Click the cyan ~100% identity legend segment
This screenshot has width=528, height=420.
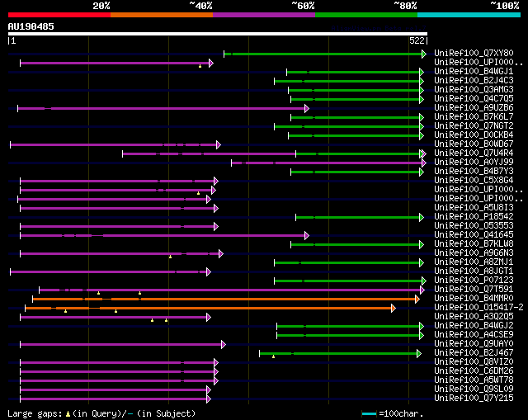(469, 15)
